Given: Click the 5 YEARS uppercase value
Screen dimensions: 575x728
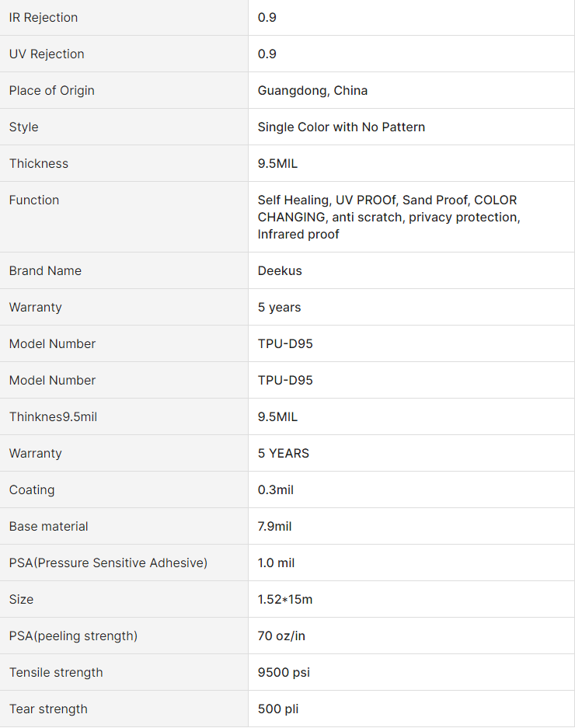Looking at the screenshot, I should 284,453.
